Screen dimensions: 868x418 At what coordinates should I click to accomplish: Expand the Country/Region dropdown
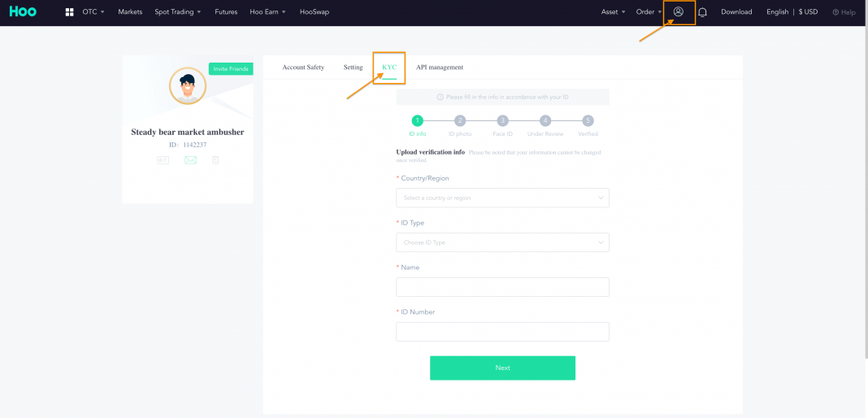[x=502, y=198]
